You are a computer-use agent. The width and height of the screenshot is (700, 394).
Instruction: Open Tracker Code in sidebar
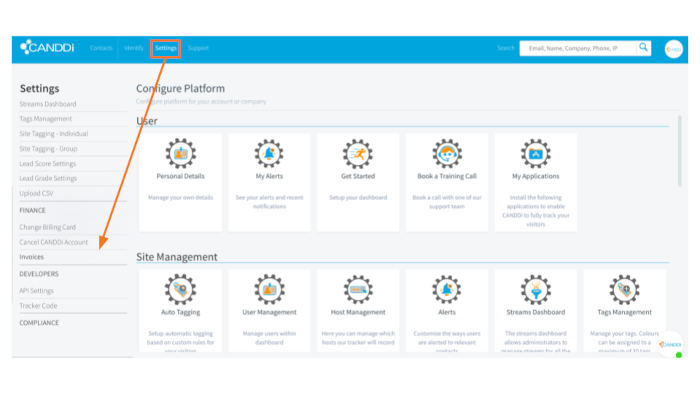(38, 306)
